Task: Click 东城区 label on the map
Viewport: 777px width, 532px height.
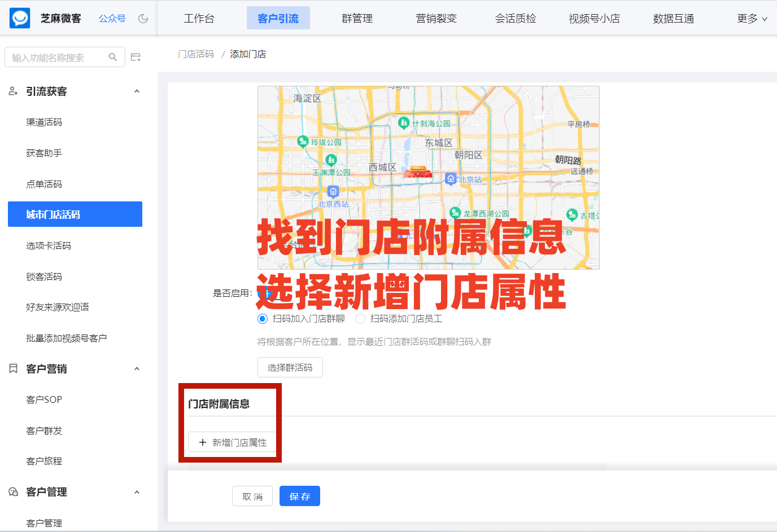Action: pyautogui.click(x=439, y=143)
